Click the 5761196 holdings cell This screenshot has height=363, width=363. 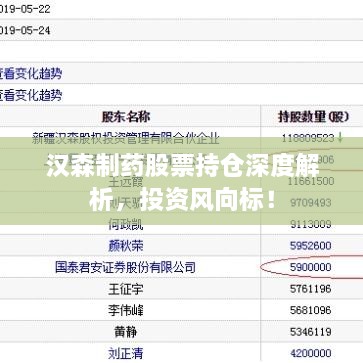[311, 289]
